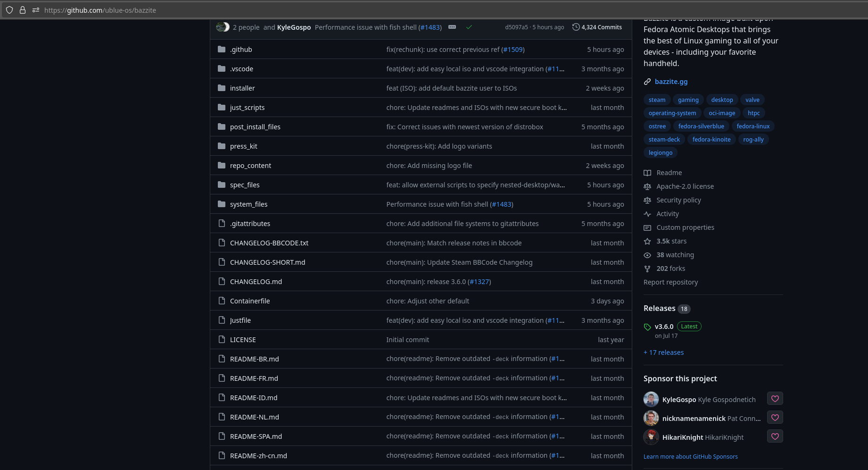The width and height of the screenshot is (868, 470).
Task: Click the installer folder icon
Action: pyautogui.click(x=222, y=88)
